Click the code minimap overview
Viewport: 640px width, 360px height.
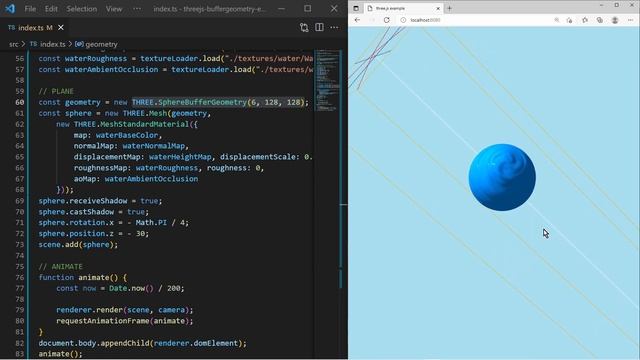pos(327,80)
